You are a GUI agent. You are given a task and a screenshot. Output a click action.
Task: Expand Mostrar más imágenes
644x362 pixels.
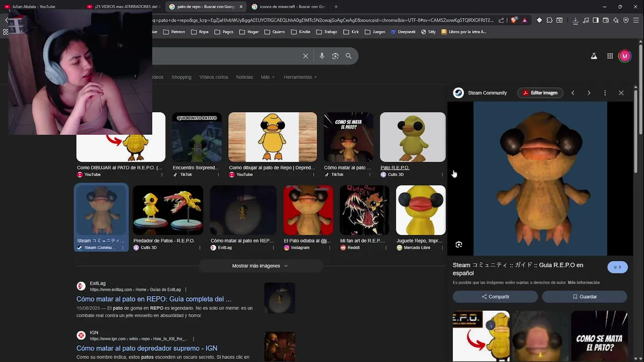point(260,265)
